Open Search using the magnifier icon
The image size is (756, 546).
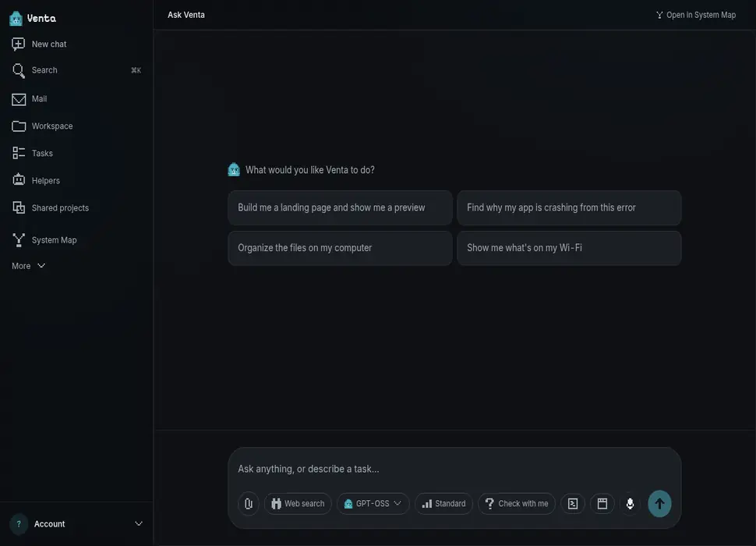click(19, 70)
